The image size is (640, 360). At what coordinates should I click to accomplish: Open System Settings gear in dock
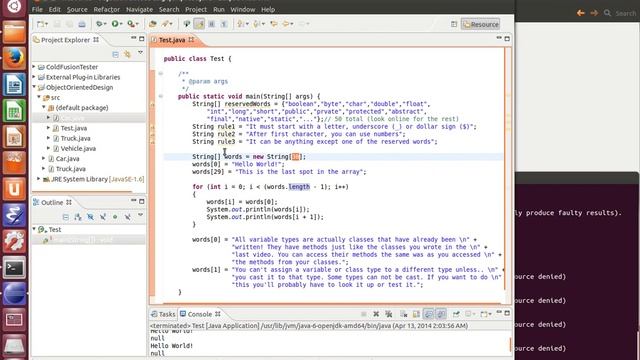pos(14,242)
